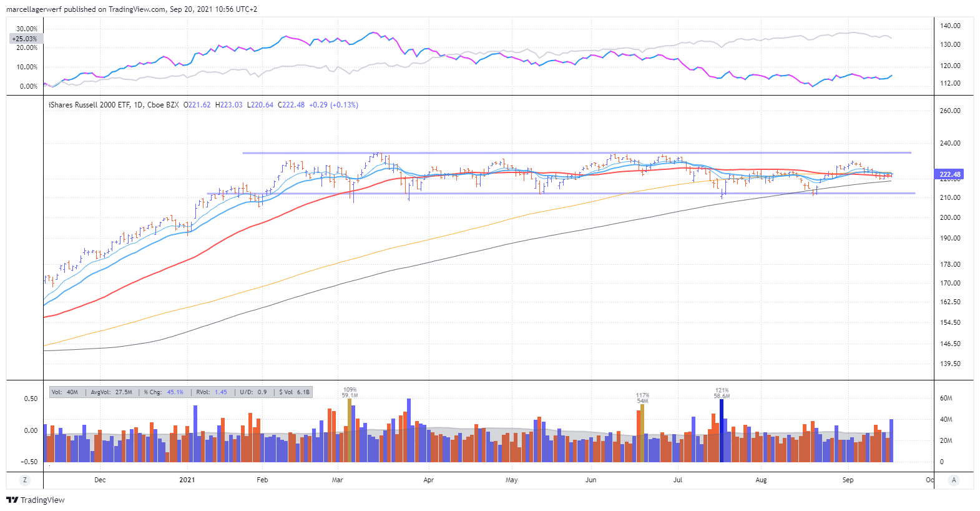Click the 140.00 label in top pane axis

[x=950, y=26]
